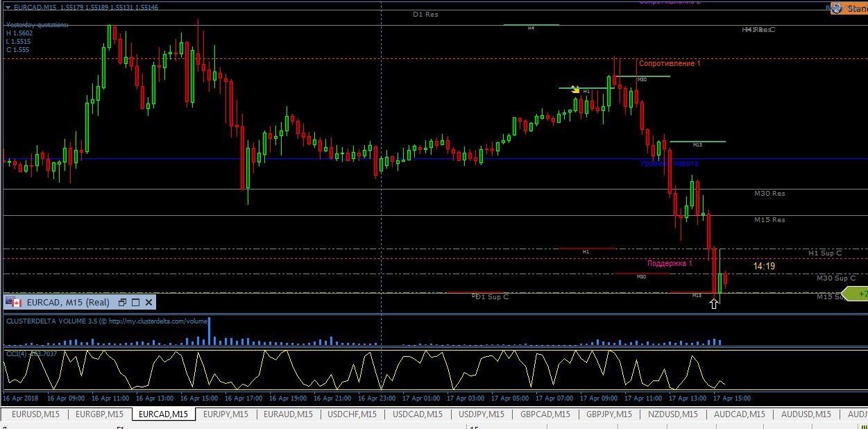This screenshot has width=868, height=429.
Task: Click the green H4 level segment label
Action: click(531, 28)
